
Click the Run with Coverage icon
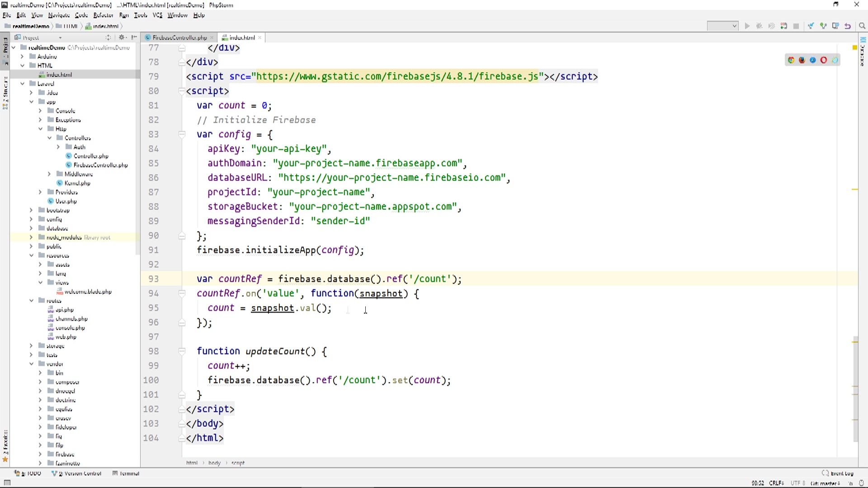pos(772,26)
